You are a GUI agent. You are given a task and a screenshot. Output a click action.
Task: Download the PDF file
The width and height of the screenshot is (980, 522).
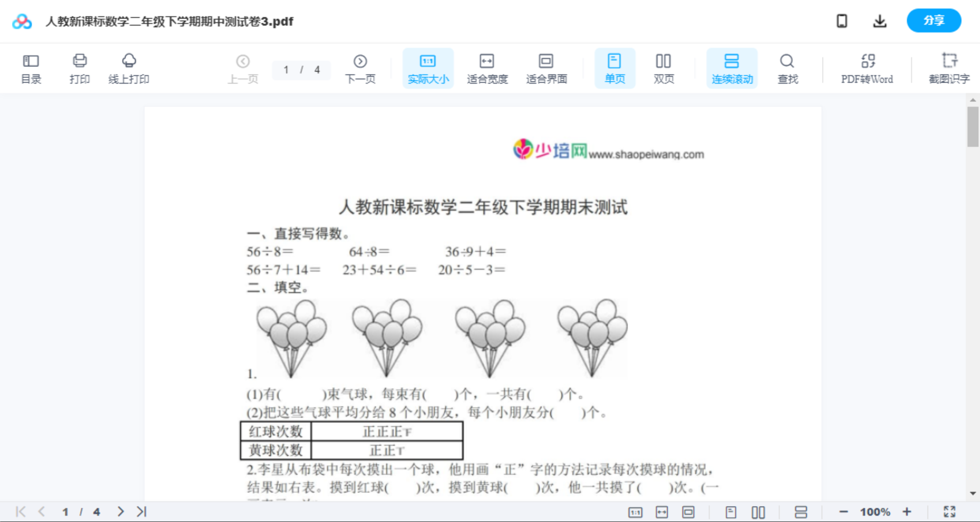(x=880, y=20)
